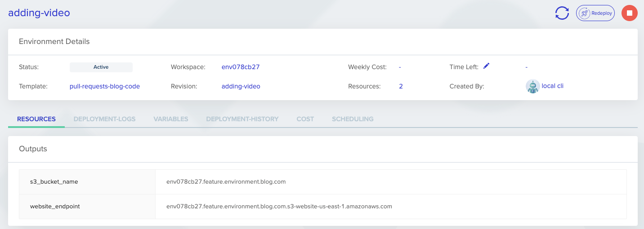Click the Status label
The width and height of the screenshot is (644, 229).
(x=29, y=67)
